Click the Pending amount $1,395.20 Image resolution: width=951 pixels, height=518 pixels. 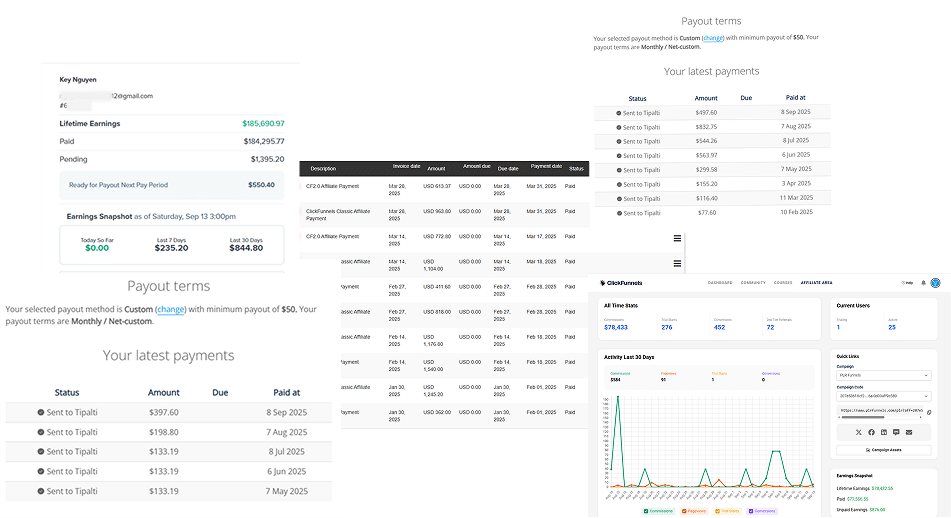click(267, 160)
